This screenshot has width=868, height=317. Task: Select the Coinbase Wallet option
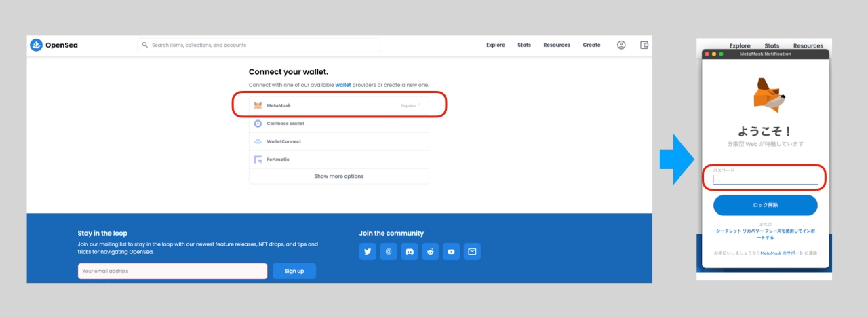339,124
